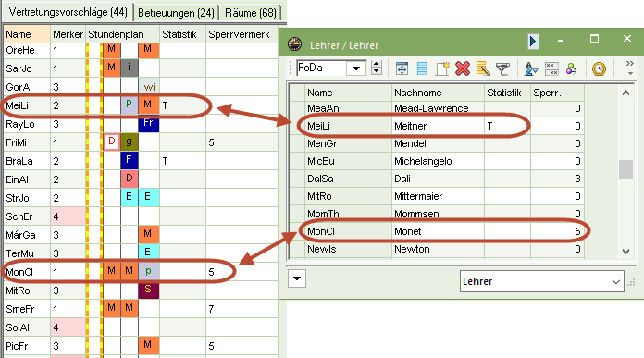644x358 pixels.
Task: Click the red X delete icon
Action: click(x=463, y=68)
